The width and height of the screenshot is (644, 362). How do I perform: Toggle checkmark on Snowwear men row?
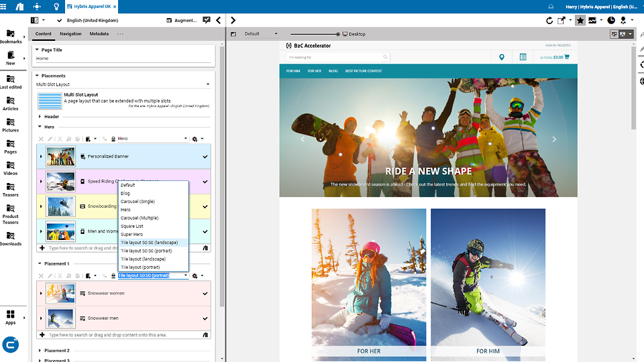(205, 318)
